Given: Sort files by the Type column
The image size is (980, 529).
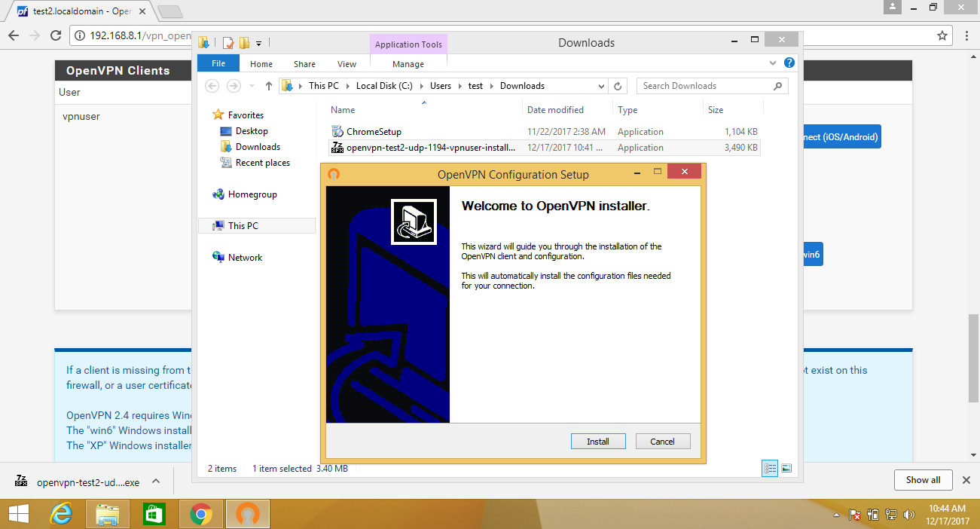Looking at the screenshot, I should [627, 110].
